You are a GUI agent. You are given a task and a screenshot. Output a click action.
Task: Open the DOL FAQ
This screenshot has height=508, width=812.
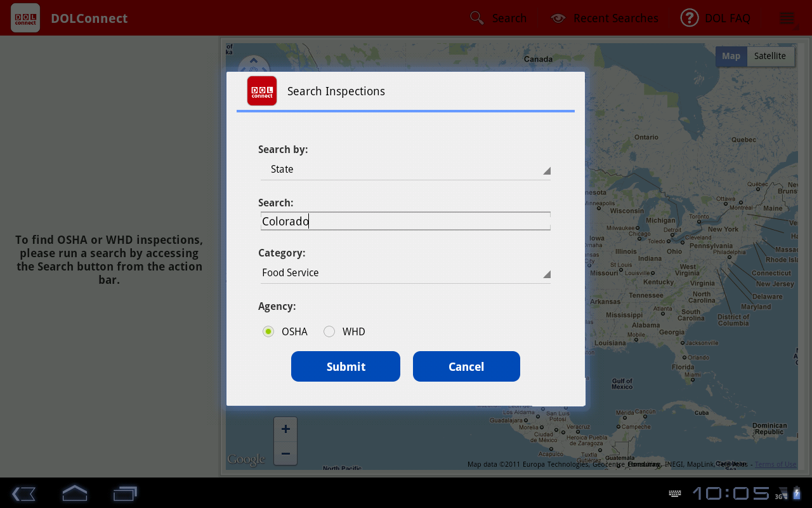[x=716, y=18]
